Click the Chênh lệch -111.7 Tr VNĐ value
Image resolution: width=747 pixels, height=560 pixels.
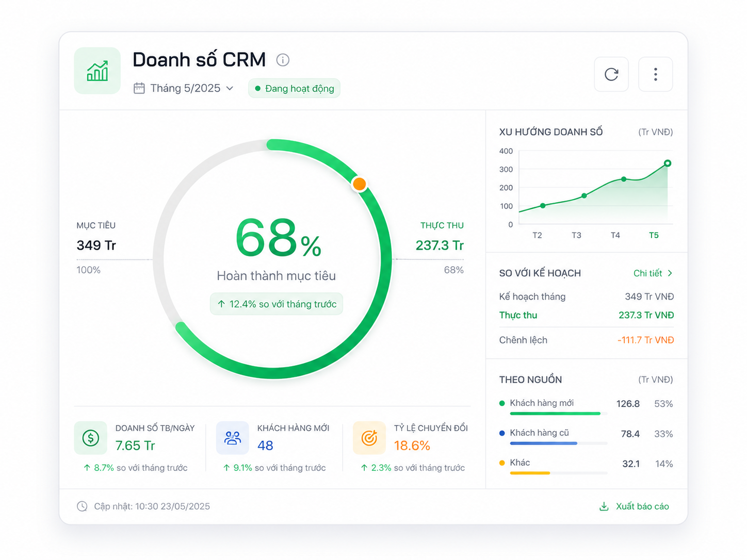click(x=646, y=340)
